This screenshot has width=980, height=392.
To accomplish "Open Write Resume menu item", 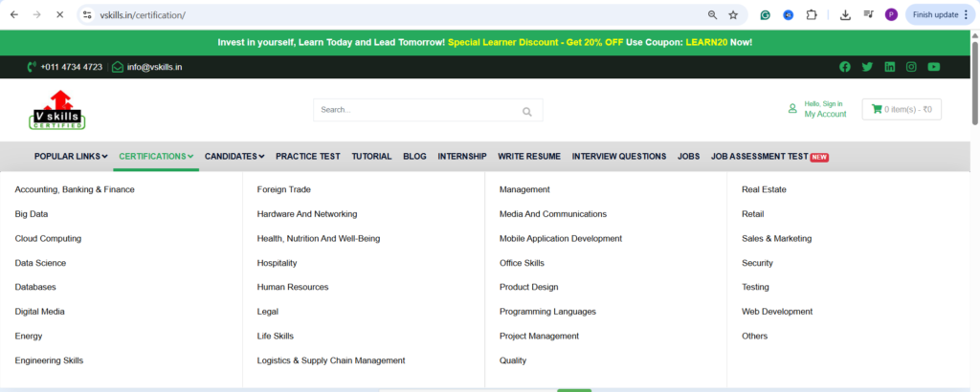I will coord(529,157).
